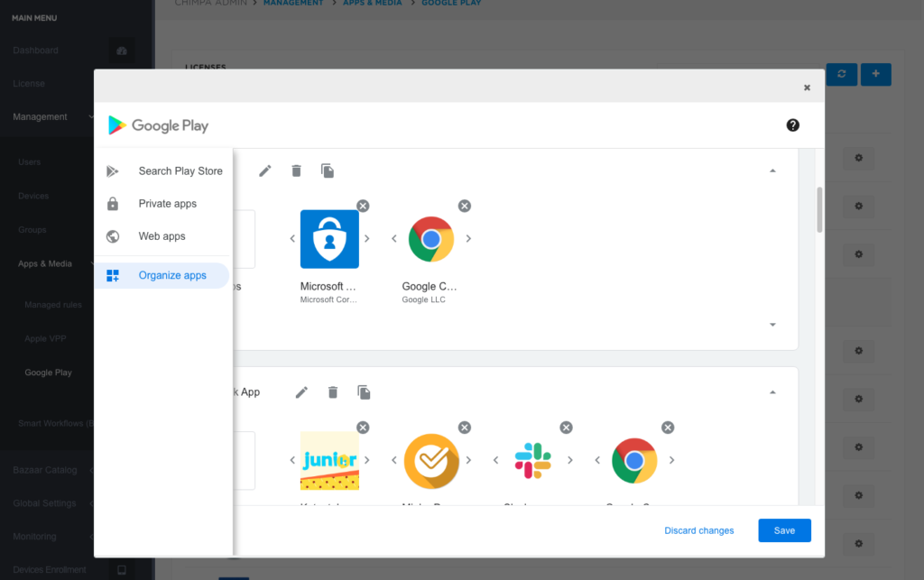The height and width of the screenshot is (580, 924).
Task: Open the Google Play help icon
Action: click(792, 124)
